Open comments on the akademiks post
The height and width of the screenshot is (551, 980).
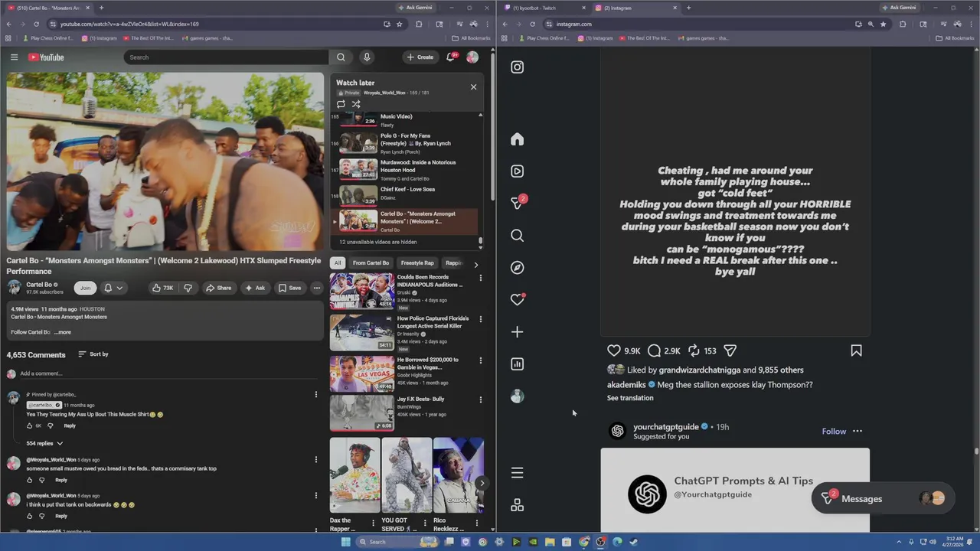pyautogui.click(x=654, y=350)
